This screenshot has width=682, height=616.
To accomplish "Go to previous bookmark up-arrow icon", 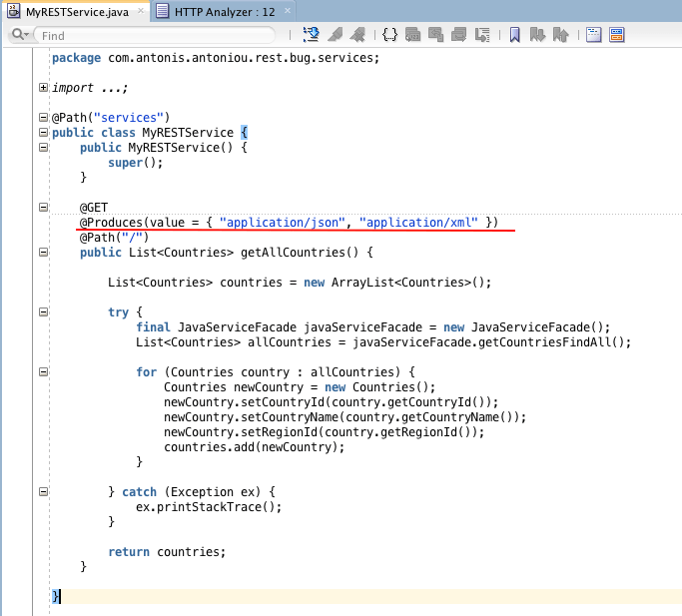I will click(560, 34).
